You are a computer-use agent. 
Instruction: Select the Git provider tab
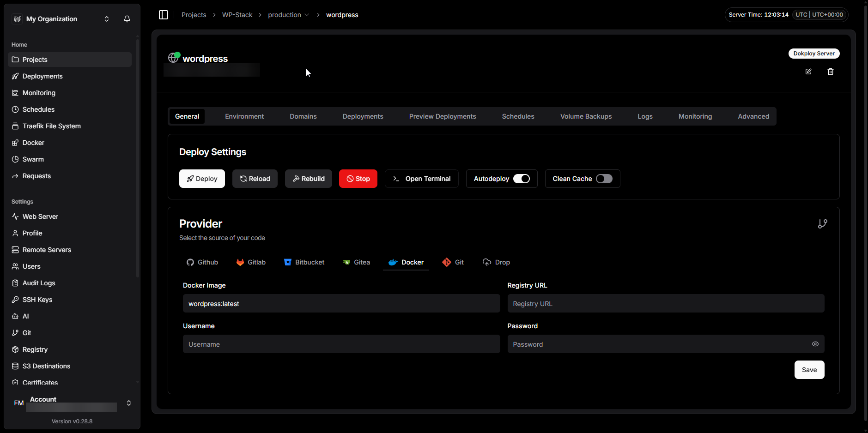(453, 262)
